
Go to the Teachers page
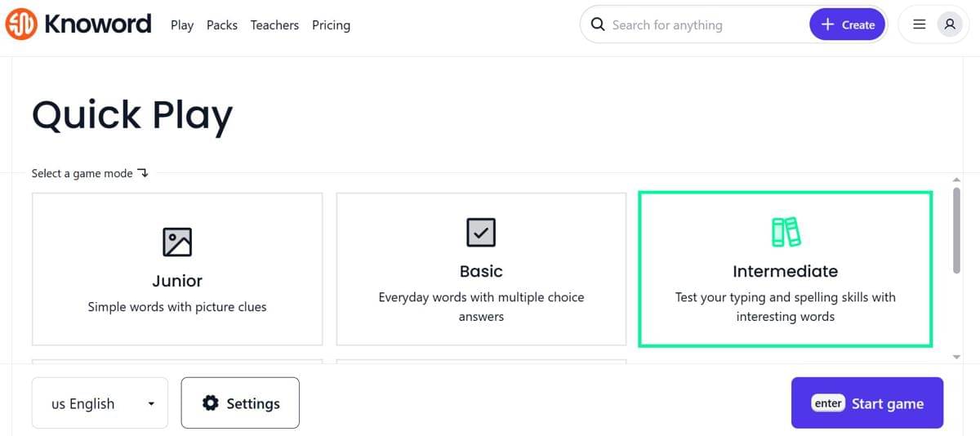pos(274,25)
